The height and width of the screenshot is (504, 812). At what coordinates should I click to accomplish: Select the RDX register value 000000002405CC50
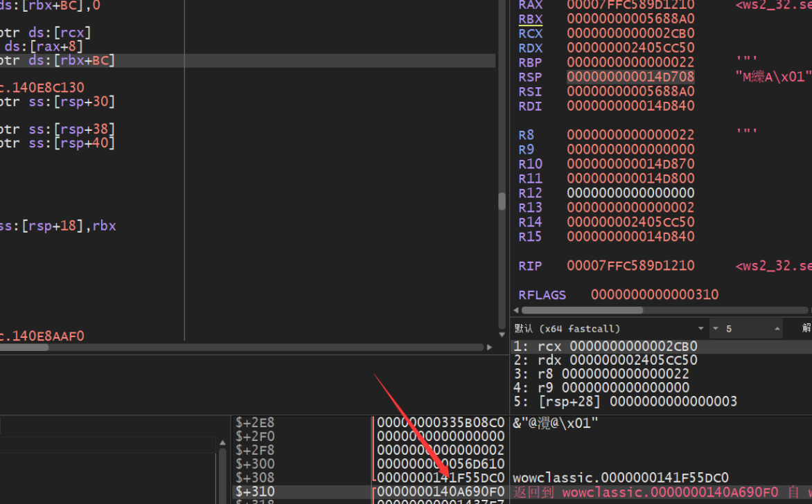tap(630, 48)
